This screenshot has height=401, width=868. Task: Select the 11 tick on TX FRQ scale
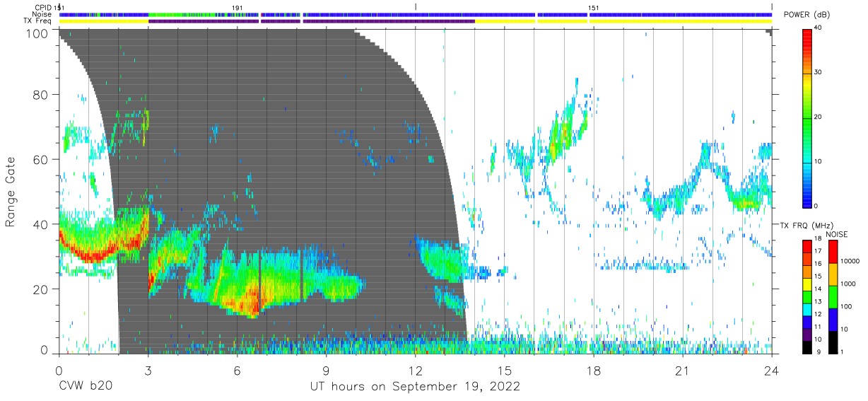click(819, 327)
